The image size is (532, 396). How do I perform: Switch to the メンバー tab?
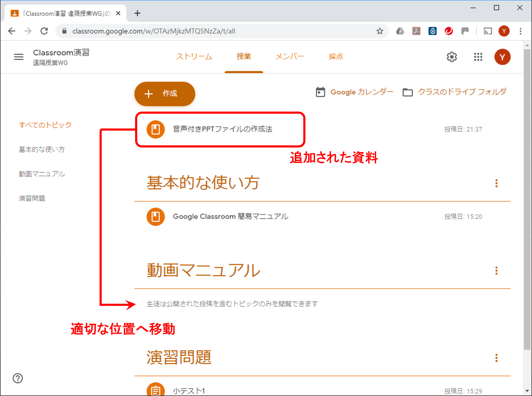point(290,56)
